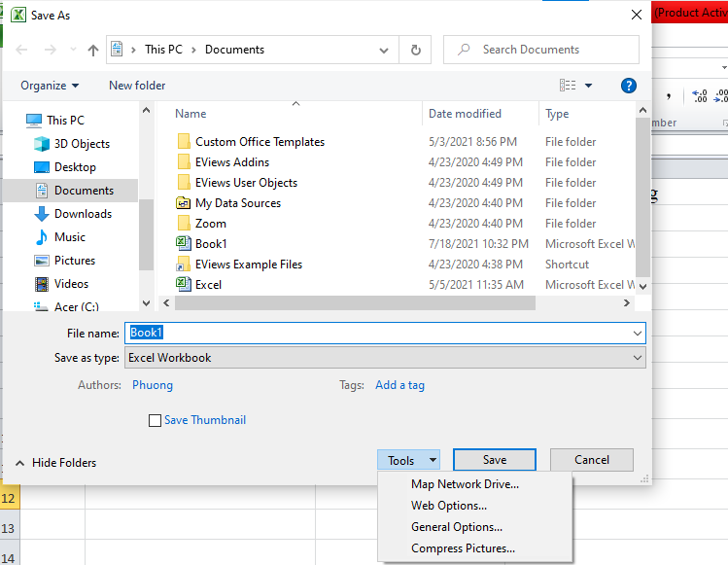Click the Music note icon
The height and width of the screenshot is (565, 728).
click(42, 237)
